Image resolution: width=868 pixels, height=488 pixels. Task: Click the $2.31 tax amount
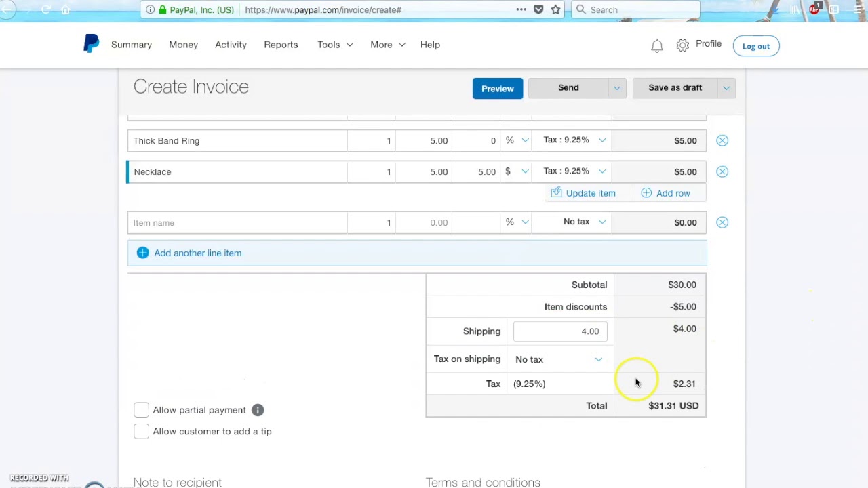click(x=684, y=384)
